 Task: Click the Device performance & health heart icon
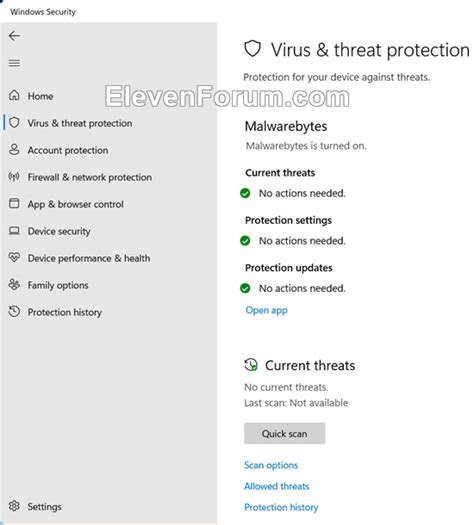click(14, 257)
